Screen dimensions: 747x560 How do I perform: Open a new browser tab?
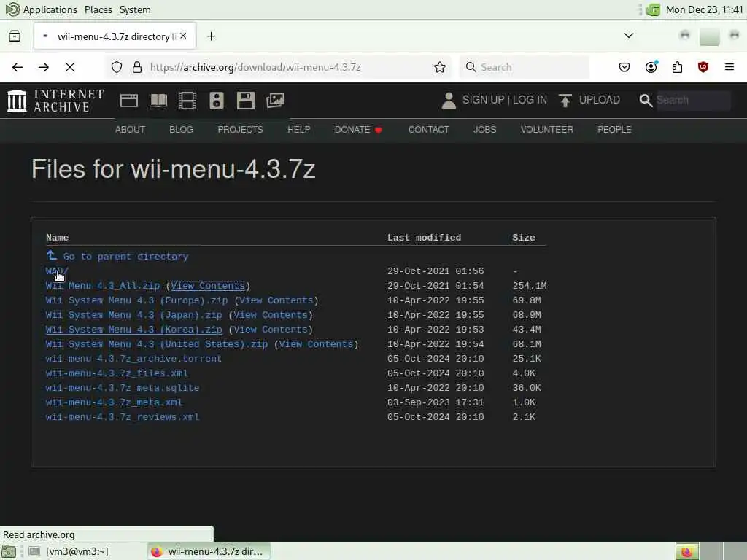pyautogui.click(x=211, y=36)
